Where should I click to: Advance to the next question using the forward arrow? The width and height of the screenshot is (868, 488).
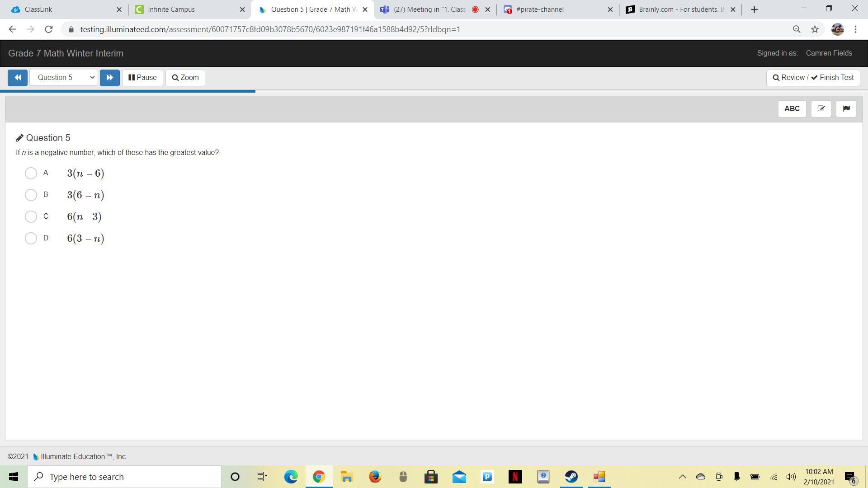109,78
